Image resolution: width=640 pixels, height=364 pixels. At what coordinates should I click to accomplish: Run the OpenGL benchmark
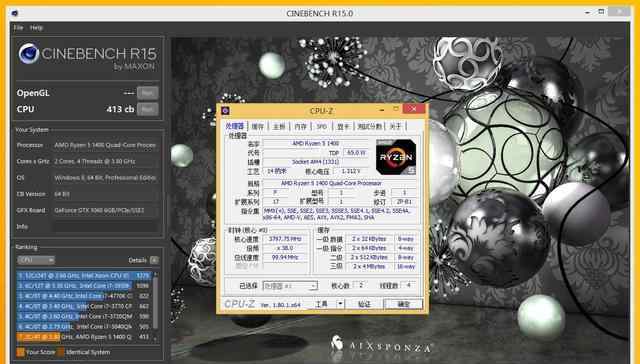coord(147,93)
